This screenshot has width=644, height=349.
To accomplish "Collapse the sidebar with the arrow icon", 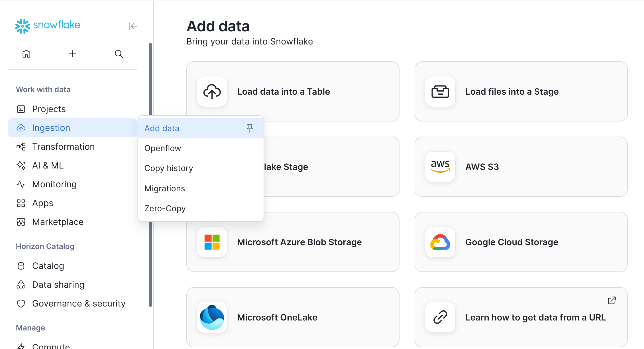I will 133,26.
